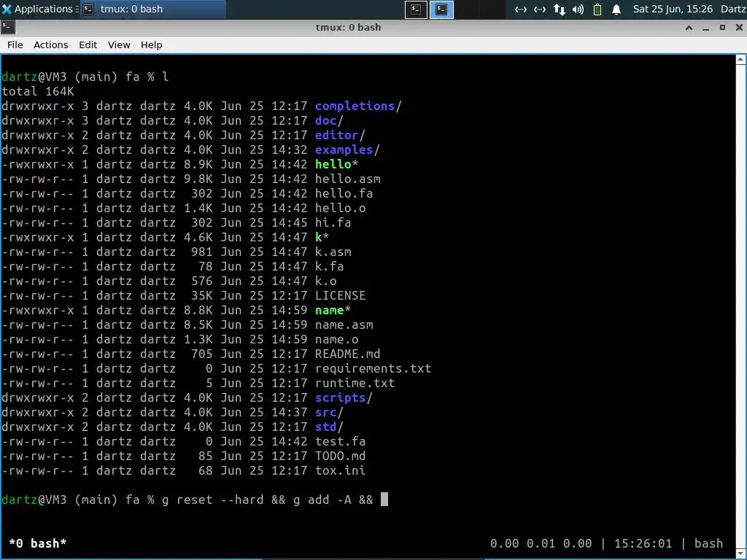Open the notification bell
The image size is (747, 560).
click(616, 9)
